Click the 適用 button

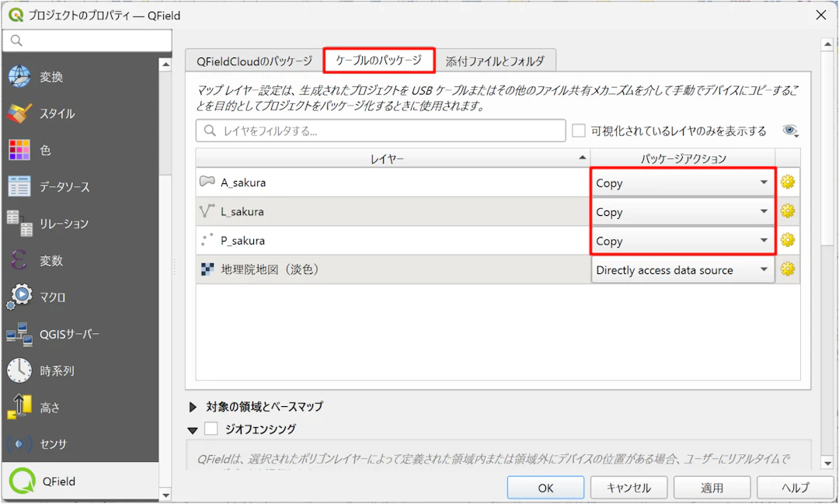pyautogui.click(x=711, y=487)
